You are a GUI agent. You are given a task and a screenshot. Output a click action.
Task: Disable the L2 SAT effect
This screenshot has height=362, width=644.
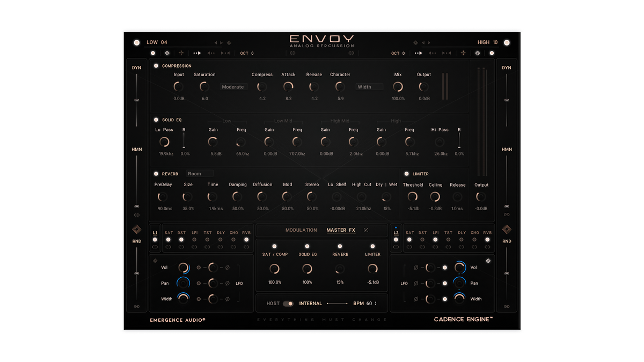(x=409, y=240)
